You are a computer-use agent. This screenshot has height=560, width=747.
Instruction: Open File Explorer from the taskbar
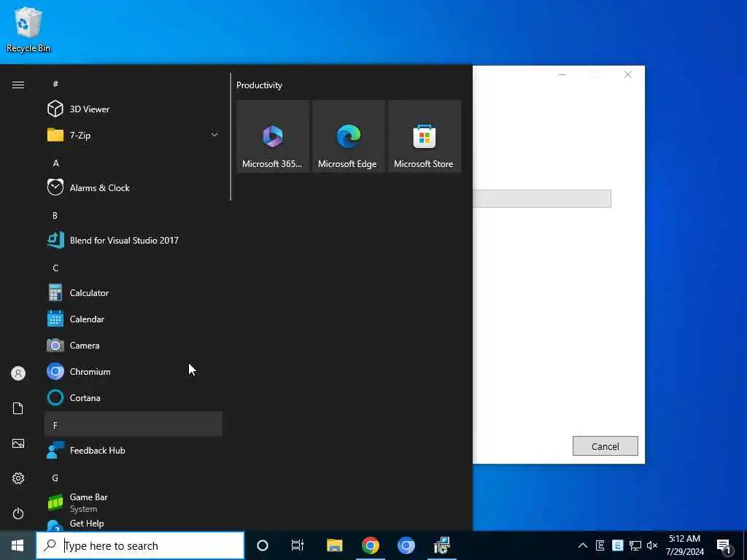pos(334,545)
